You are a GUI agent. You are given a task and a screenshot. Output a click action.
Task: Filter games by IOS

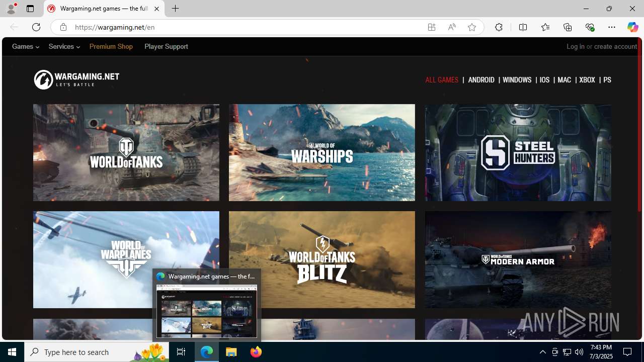point(544,80)
